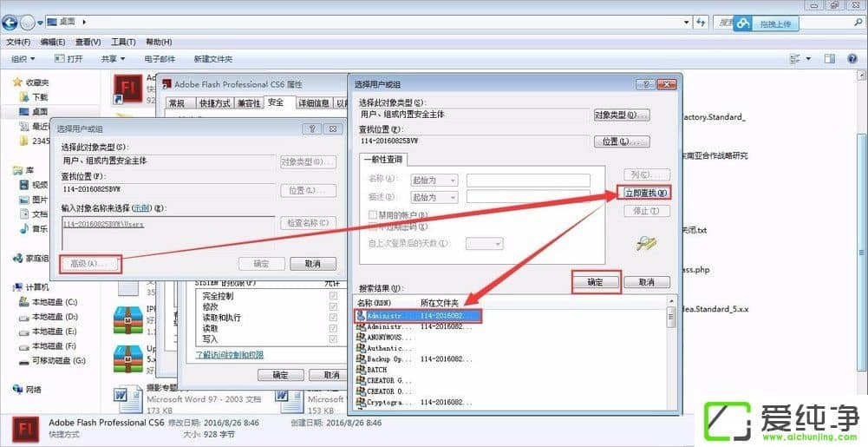
Task: Open 视频 library in sidebar
Action: tap(34, 185)
